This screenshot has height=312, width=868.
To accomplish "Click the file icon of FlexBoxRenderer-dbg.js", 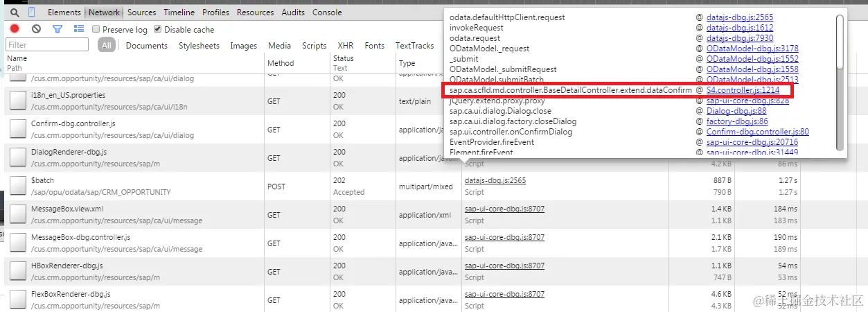I will (17, 300).
